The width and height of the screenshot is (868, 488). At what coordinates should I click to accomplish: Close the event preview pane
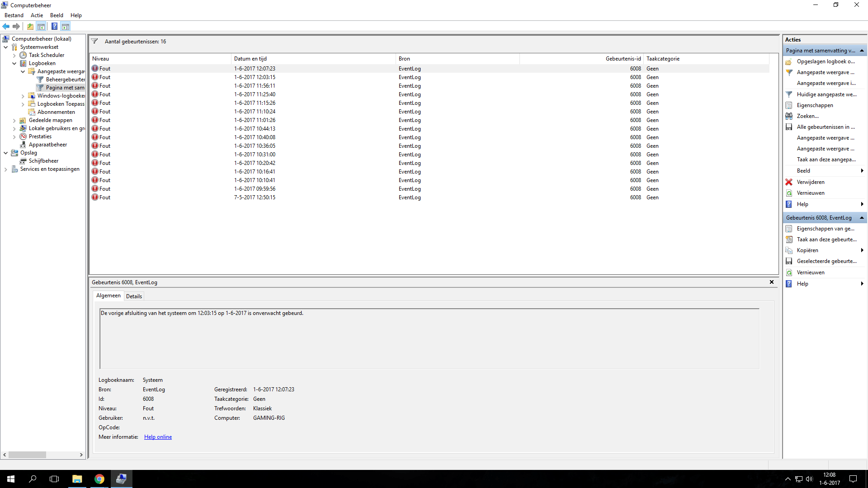coord(772,282)
